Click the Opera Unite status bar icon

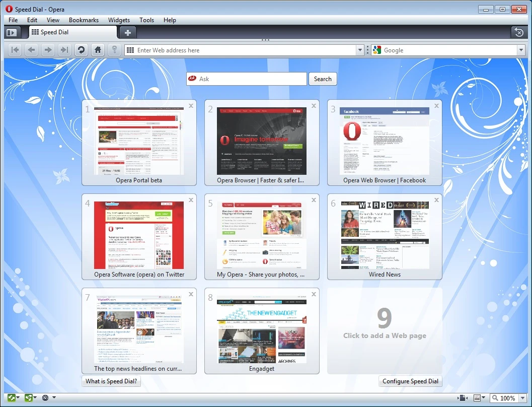[29, 397]
